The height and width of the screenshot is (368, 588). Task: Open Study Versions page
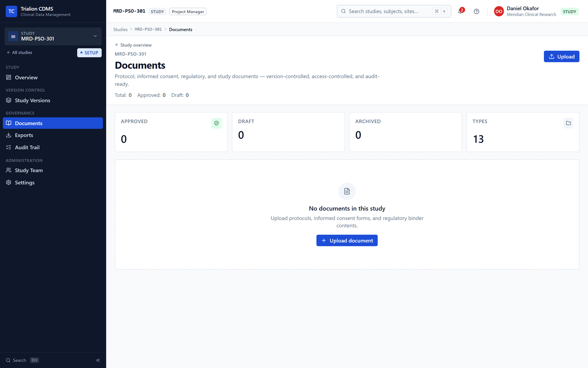(x=53, y=100)
